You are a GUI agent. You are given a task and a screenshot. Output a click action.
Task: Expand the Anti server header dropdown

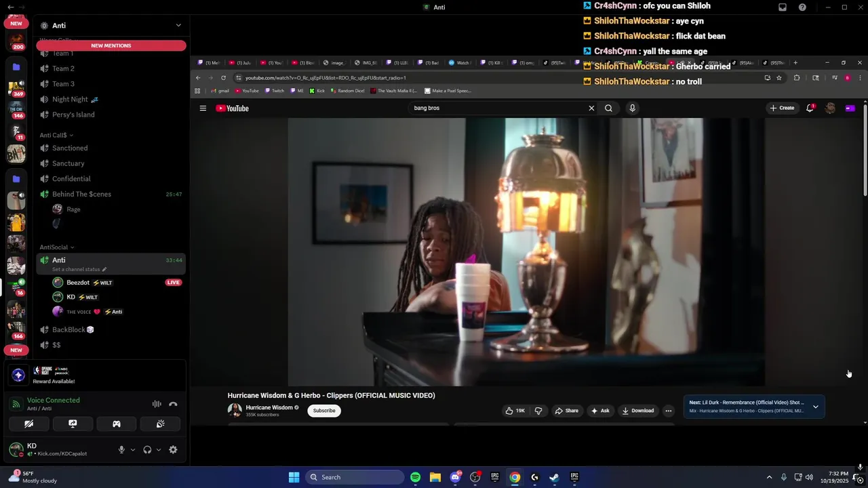point(178,25)
